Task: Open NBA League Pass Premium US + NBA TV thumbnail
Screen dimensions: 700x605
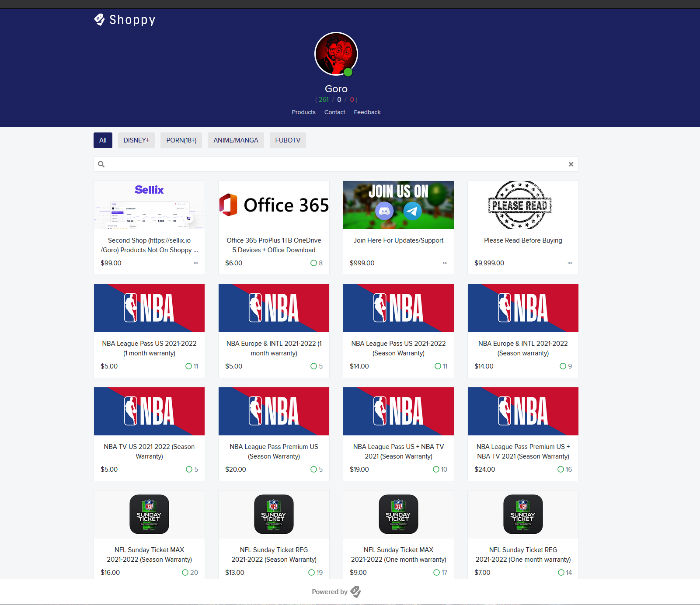Action: pyautogui.click(x=523, y=411)
